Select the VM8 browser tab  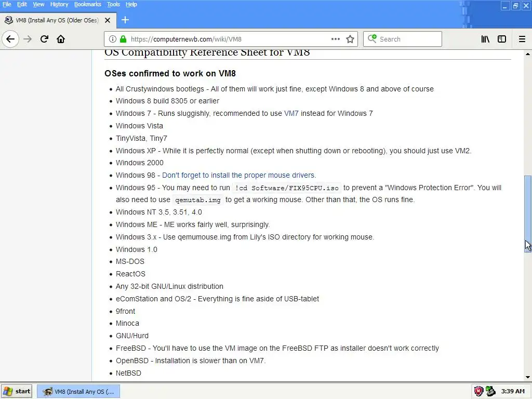[x=58, y=20]
